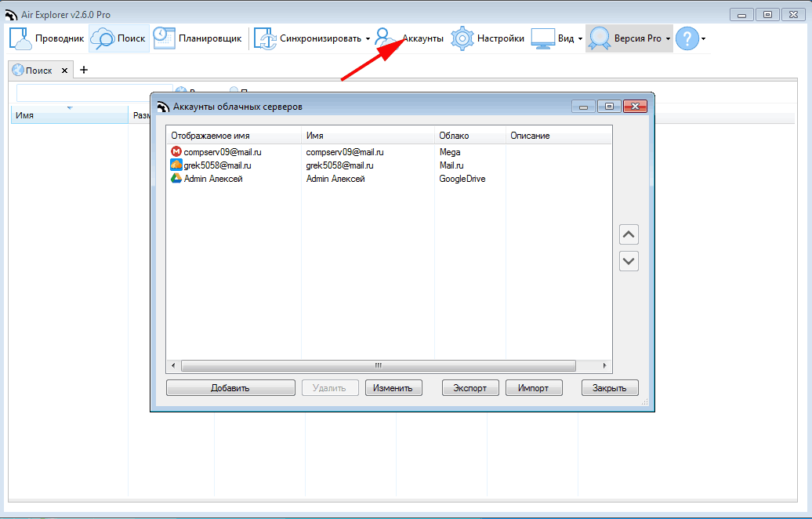Maximize the Аккаунты облачных серверов dialog
Screen dimensions: 812x519
tap(609, 106)
